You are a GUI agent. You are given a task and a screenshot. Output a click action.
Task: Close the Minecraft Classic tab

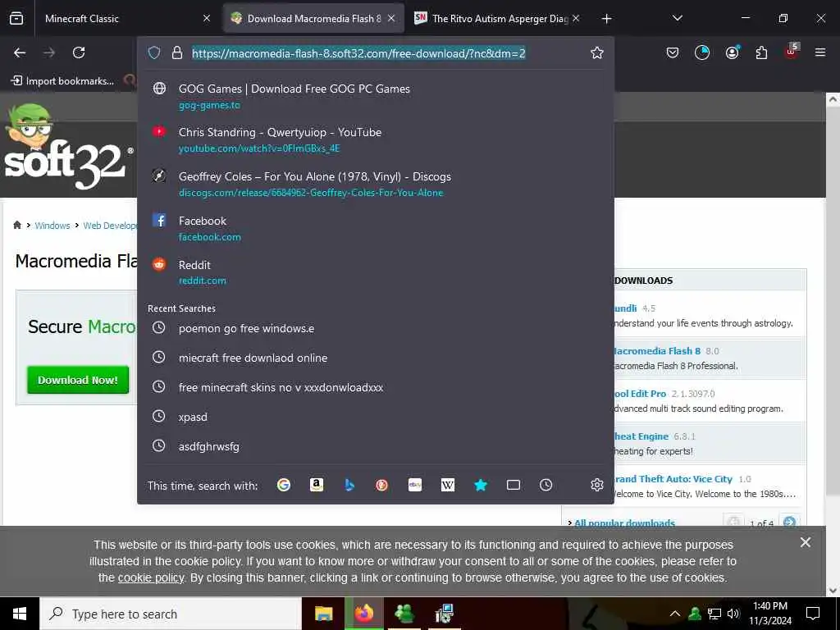[207, 18]
